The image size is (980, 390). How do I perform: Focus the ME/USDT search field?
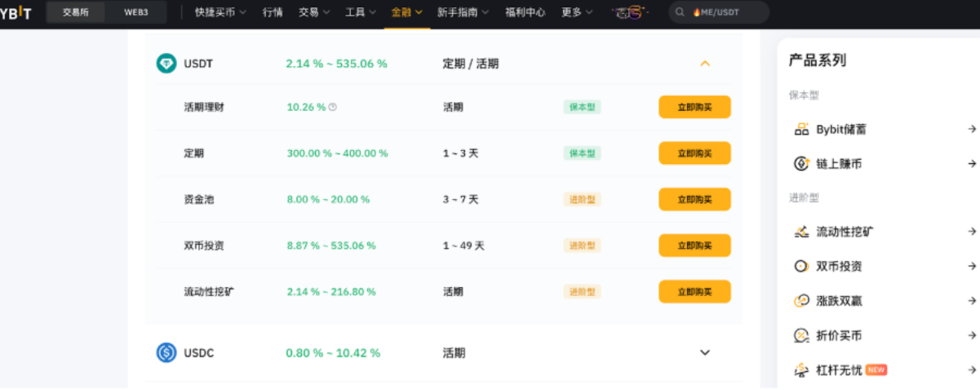(719, 12)
